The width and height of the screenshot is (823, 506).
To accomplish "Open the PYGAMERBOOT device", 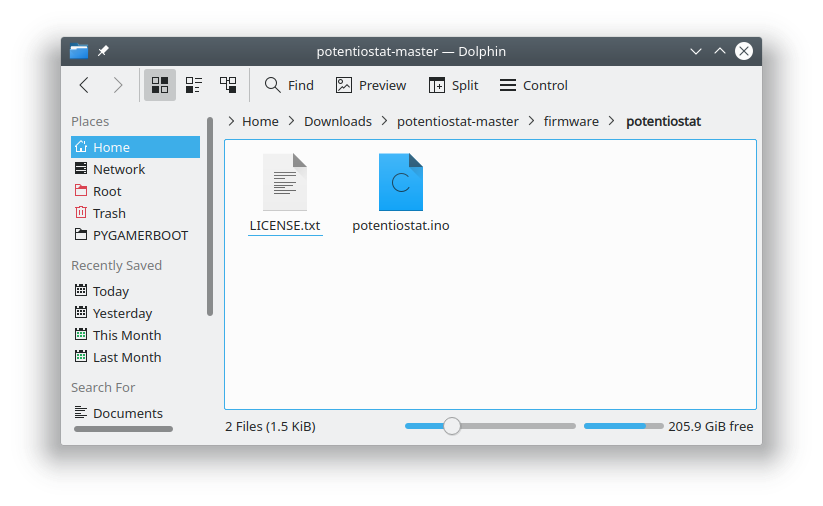I will pyautogui.click(x=135, y=235).
